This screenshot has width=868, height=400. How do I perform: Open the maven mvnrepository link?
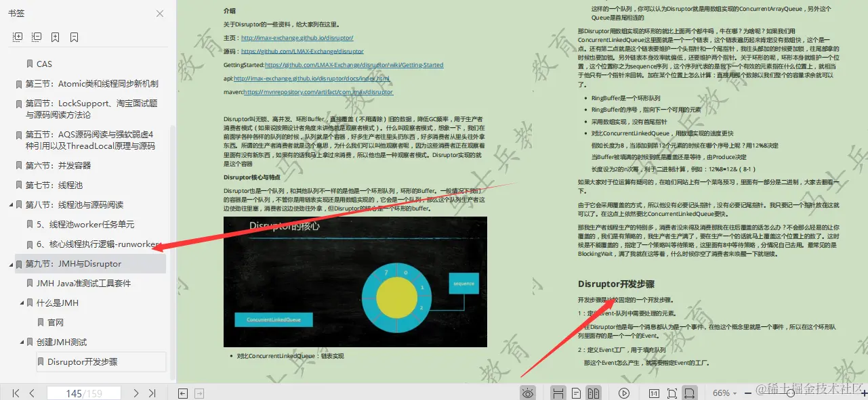tap(318, 92)
